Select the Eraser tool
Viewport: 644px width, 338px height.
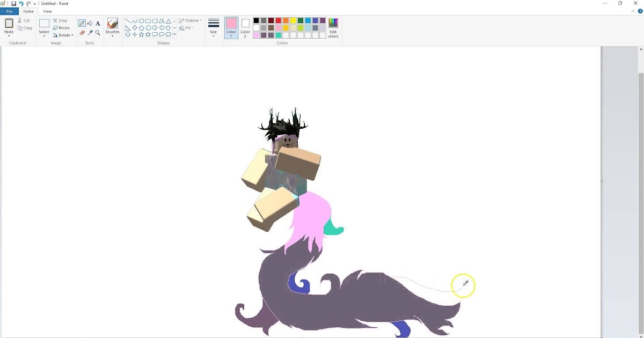[82, 33]
